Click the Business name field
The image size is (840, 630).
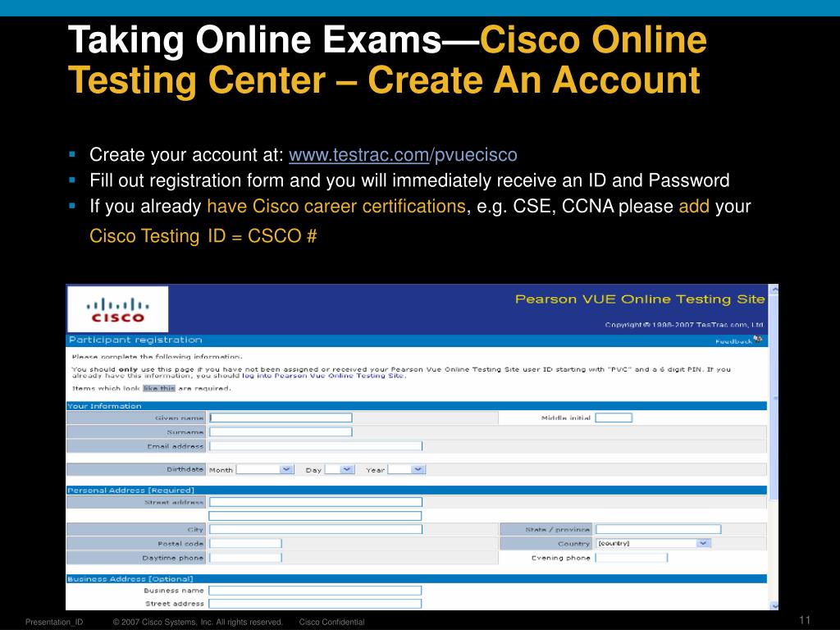(315, 591)
